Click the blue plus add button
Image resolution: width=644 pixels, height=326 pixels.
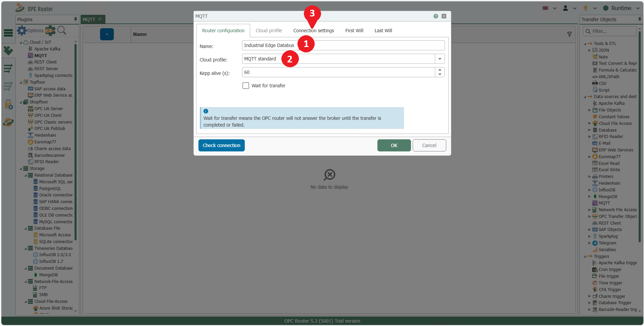point(107,34)
